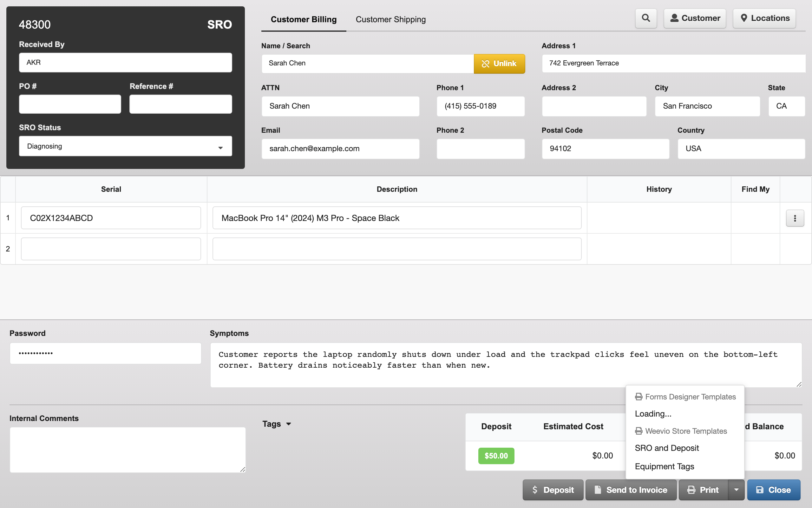Click the green $50.00 deposit badge
812x508 pixels.
pos(496,456)
